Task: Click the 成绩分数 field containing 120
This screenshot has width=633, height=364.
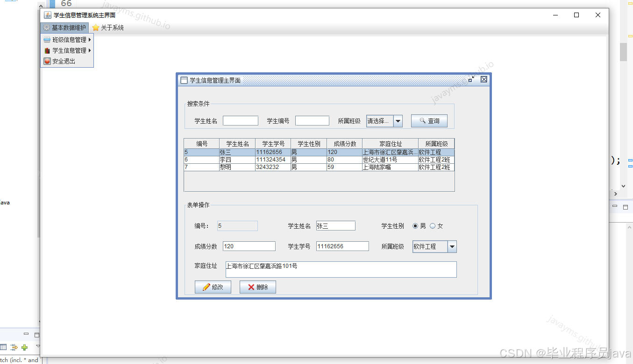Action: [x=249, y=246]
